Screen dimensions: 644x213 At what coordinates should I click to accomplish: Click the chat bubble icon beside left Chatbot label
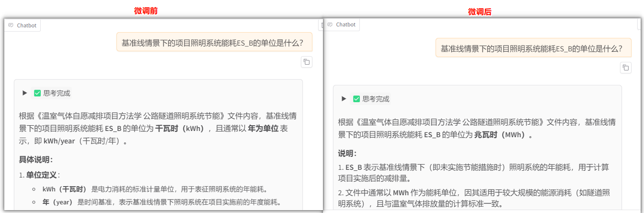[11, 25]
